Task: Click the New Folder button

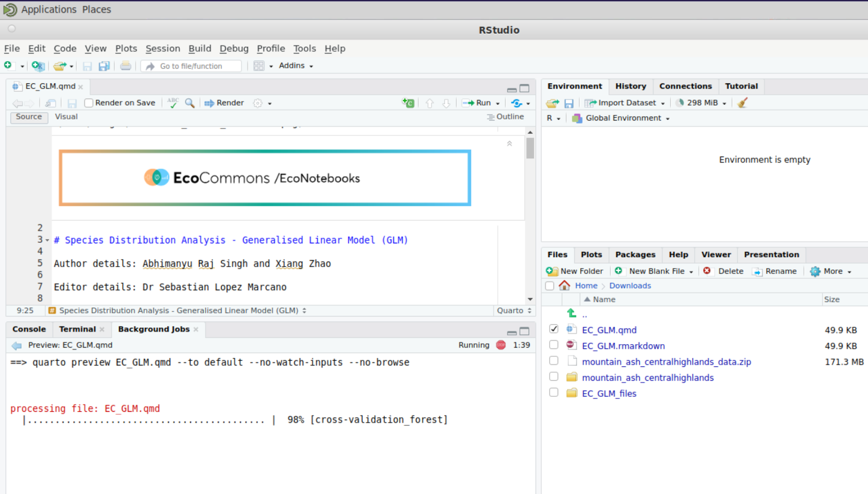Action: click(574, 271)
